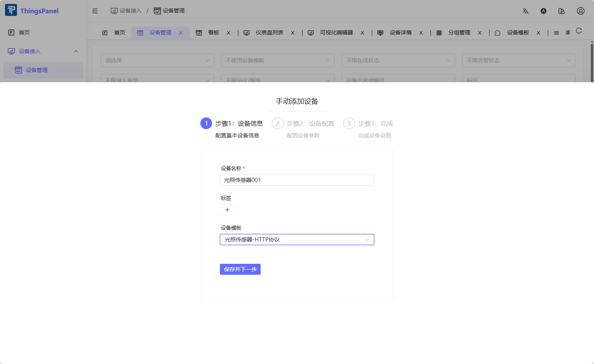594x364 pixels.
Task: Click the ThingsPanel logo icon
Action: pyautogui.click(x=11, y=10)
